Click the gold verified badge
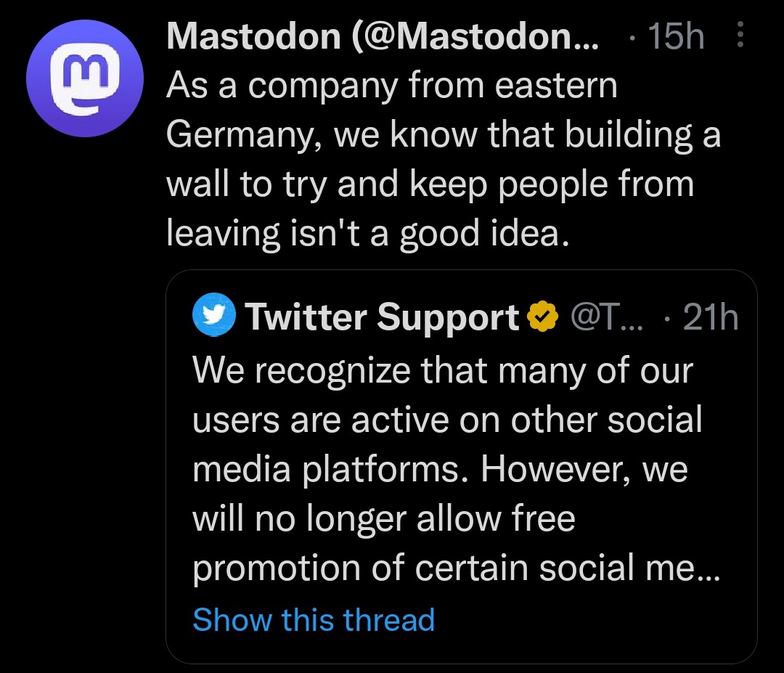This screenshot has height=673, width=784. tap(542, 317)
